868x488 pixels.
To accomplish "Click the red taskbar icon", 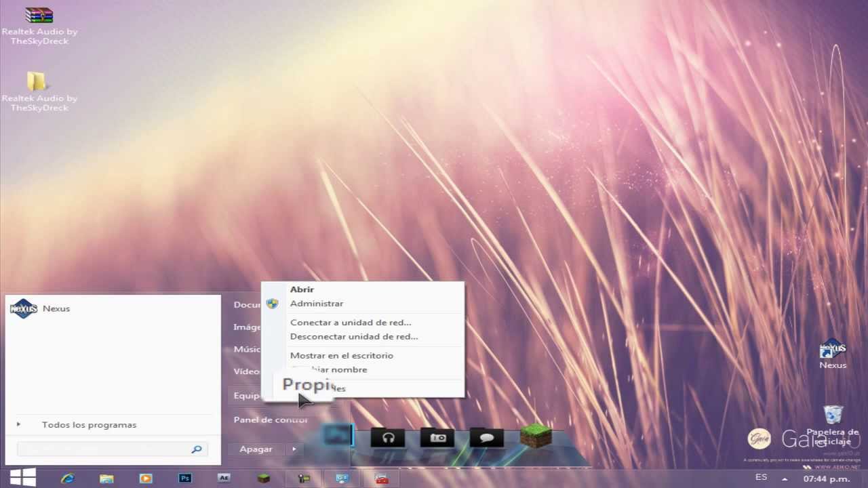I will [381, 479].
